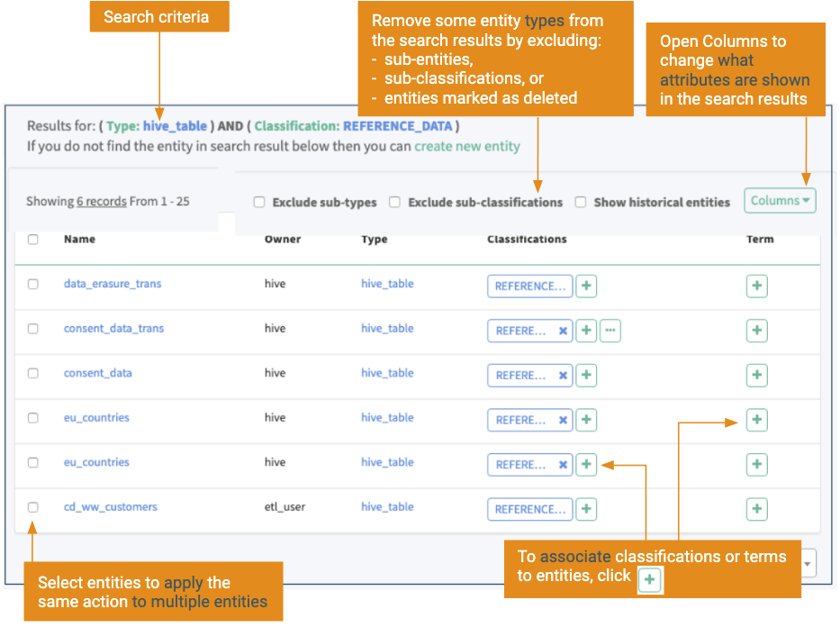
Task: Enable Exclude sub-types checkbox
Action: coord(259,203)
